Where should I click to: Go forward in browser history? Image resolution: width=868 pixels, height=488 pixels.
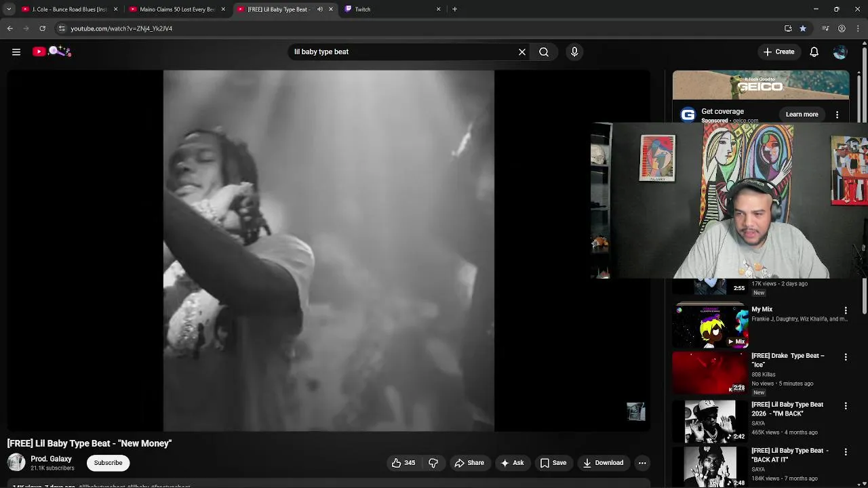(26, 28)
